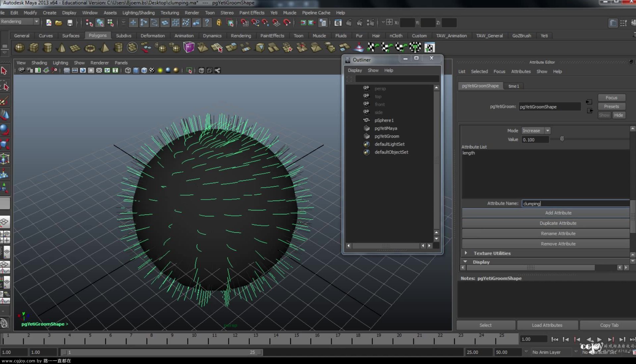Select defaultLightSet in the Outliner

[x=389, y=144]
